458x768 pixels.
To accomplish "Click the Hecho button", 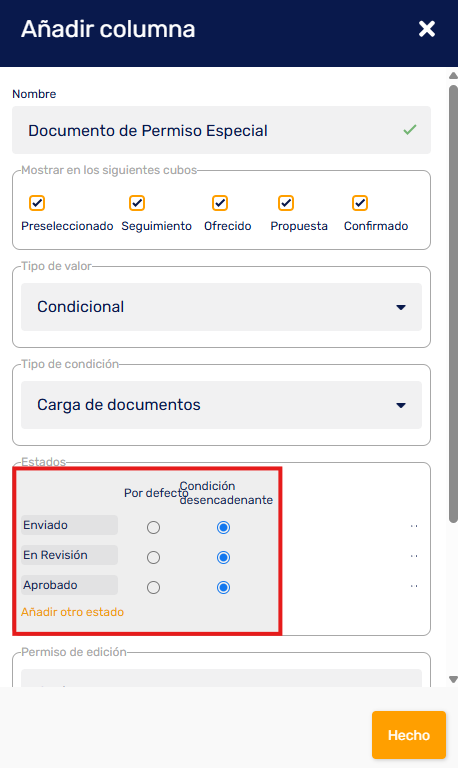I will (x=409, y=735).
